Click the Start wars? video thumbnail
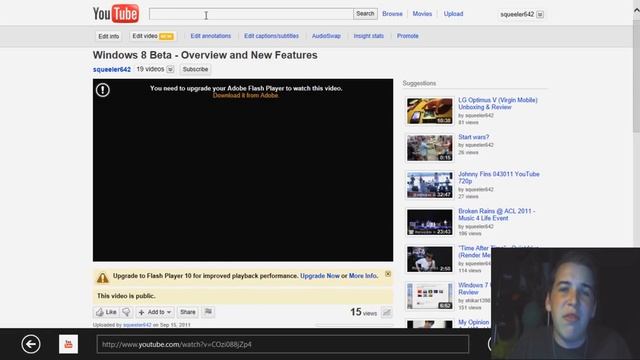 click(429, 148)
